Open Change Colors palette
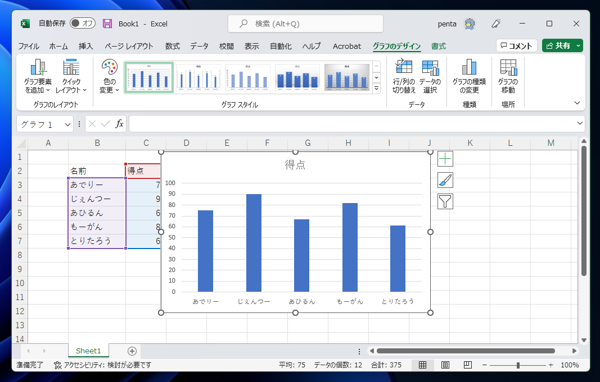Image resolution: width=600 pixels, height=382 pixels. coord(109,76)
